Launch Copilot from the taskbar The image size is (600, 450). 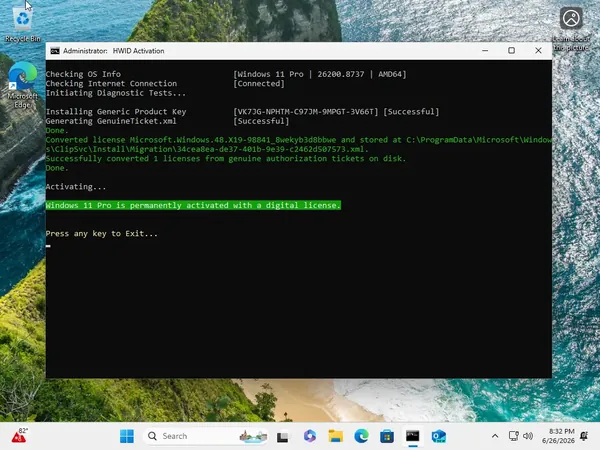click(310, 436)
